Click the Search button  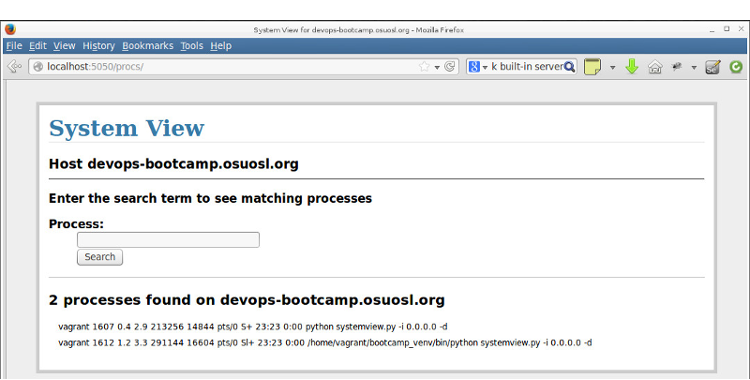100,257
